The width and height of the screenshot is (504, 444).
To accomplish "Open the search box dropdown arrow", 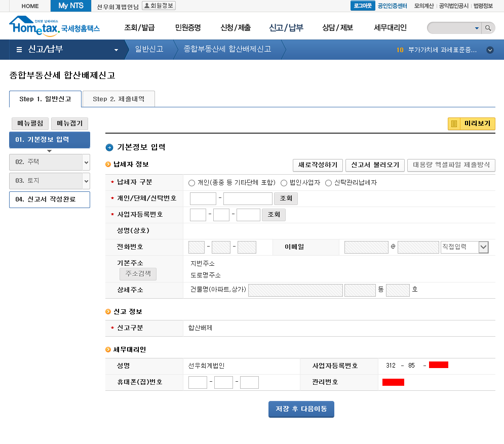I will (x=477, y=28).
